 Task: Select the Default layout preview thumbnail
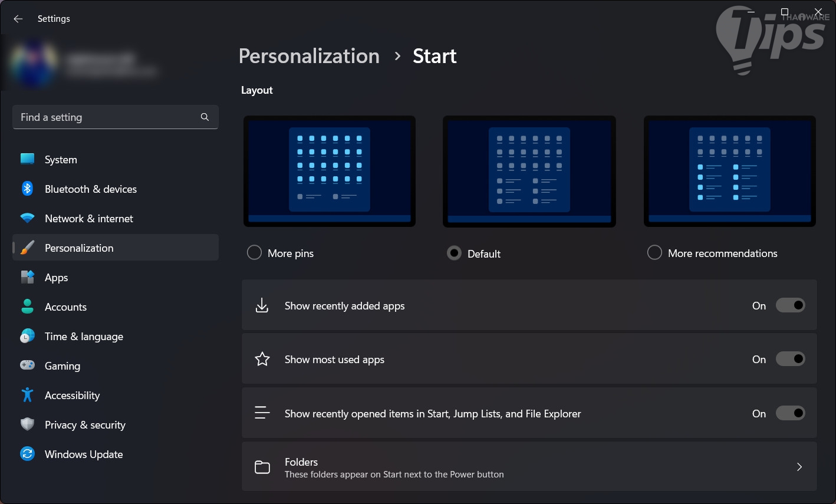pyautogui.click(x=529, y=171)
